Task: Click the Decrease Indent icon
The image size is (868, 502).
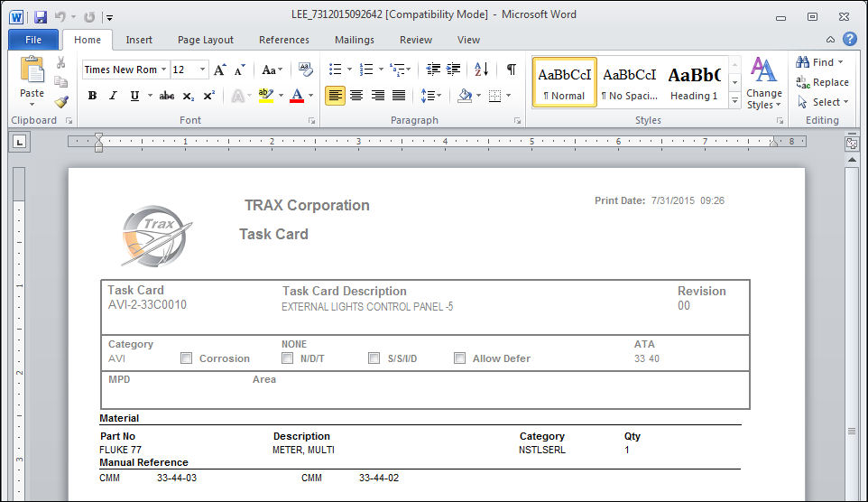Action: click(x=433, y=70)
